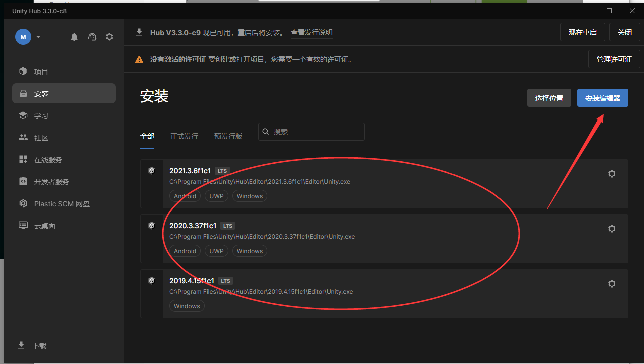Click the no active license message text
The width and height of the screenshot is (644, 364).
[x=252, y=59]
